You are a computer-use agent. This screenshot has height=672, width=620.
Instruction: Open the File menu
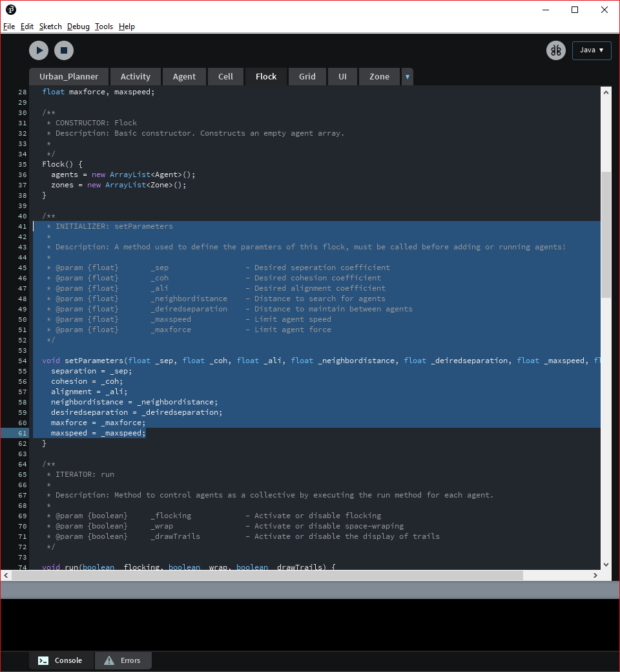tap(9, 26)
